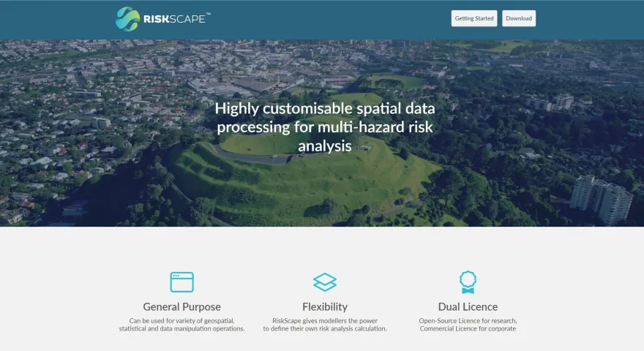Viewport: 644px width, 351px height.
Task: Click the RISKSCAPE wordmark text in header
Action: pos(174,19)
